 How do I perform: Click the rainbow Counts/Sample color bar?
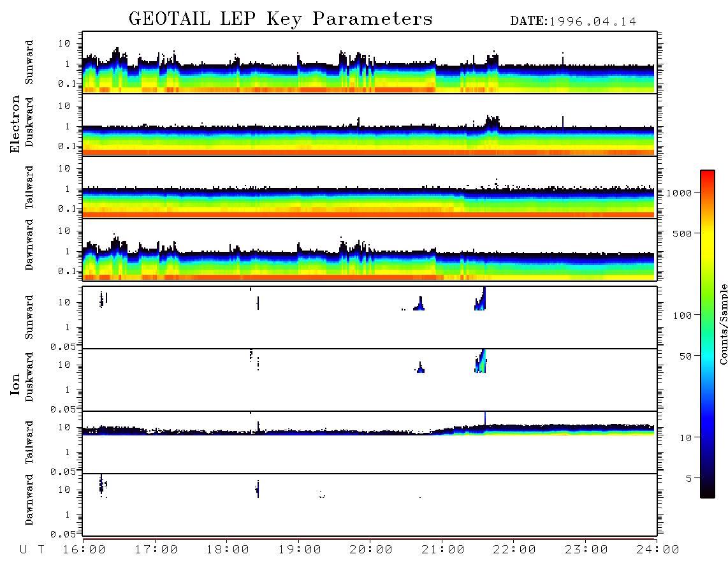tap(708, 334)
